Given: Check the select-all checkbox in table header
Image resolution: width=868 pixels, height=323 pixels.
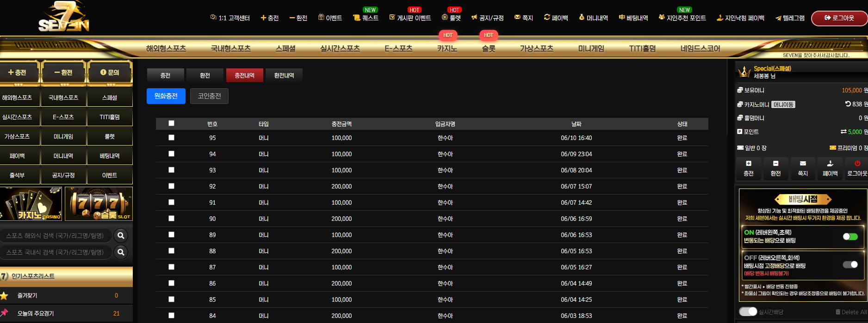Looking at the screenshot, I should [171, 123].
